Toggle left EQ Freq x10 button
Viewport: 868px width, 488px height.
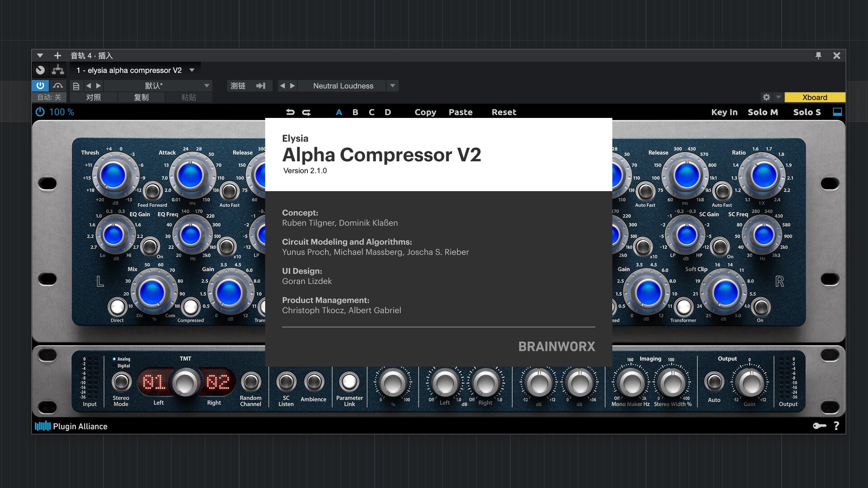[226, 246]
